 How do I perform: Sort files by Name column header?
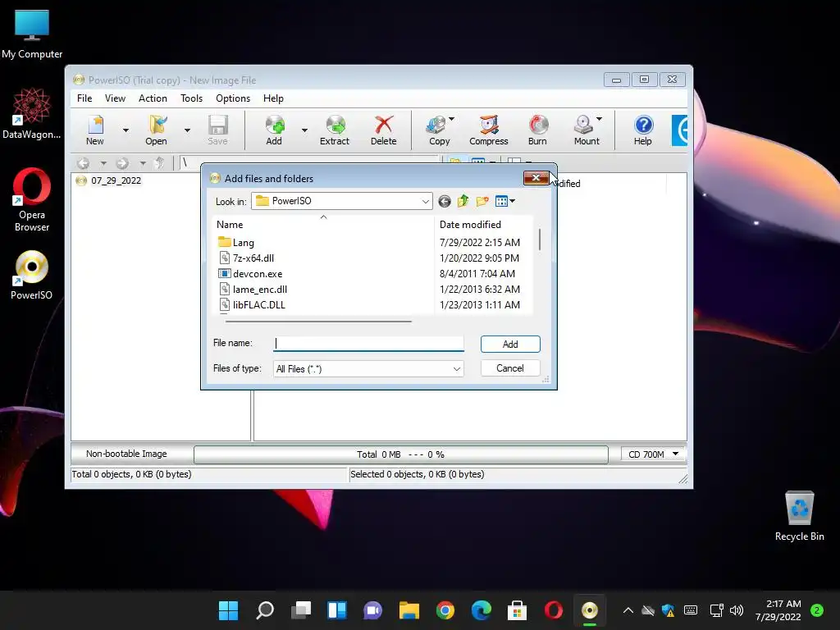tap(323, 225)
